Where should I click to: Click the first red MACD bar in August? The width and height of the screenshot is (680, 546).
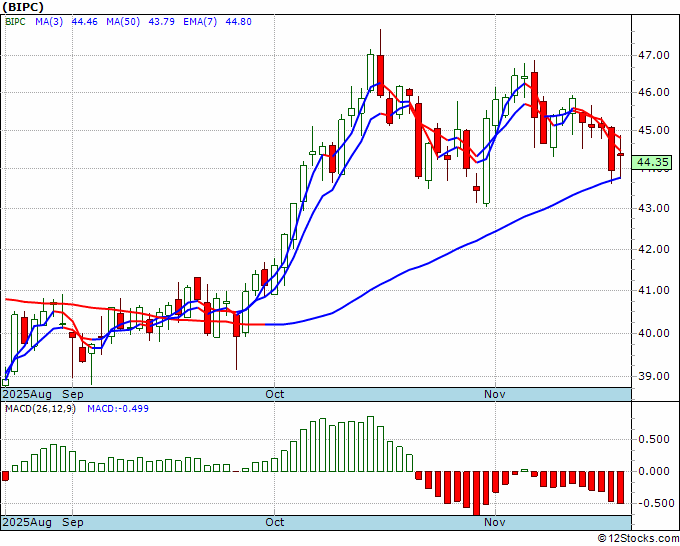[x=6, y=476]
